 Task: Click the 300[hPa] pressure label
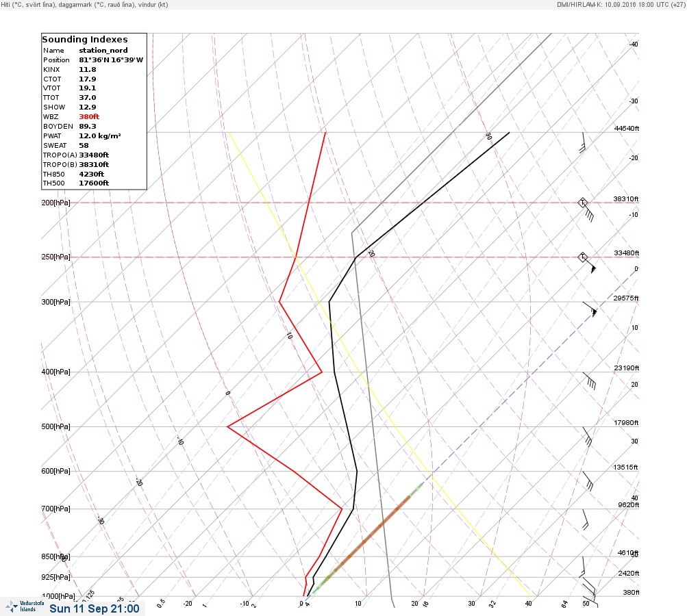[55, 302]
